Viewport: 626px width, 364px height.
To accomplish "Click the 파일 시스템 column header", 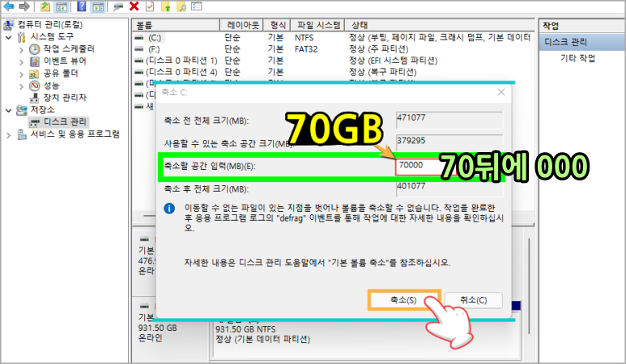I will pyautogui.click(x=317, y=25).
